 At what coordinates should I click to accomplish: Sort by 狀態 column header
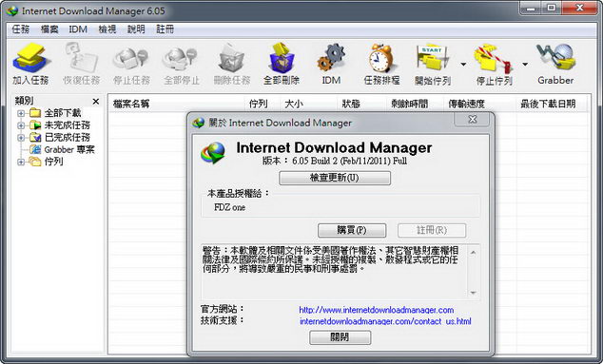click(362, 104)
